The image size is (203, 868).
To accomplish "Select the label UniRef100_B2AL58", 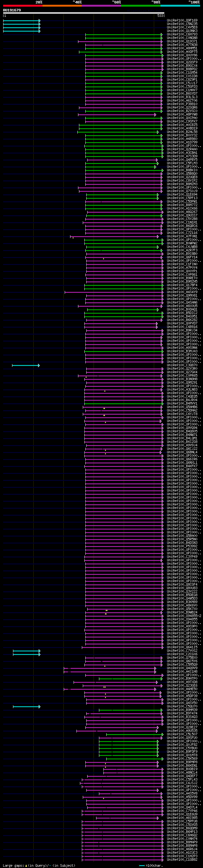I will [182, 132].
